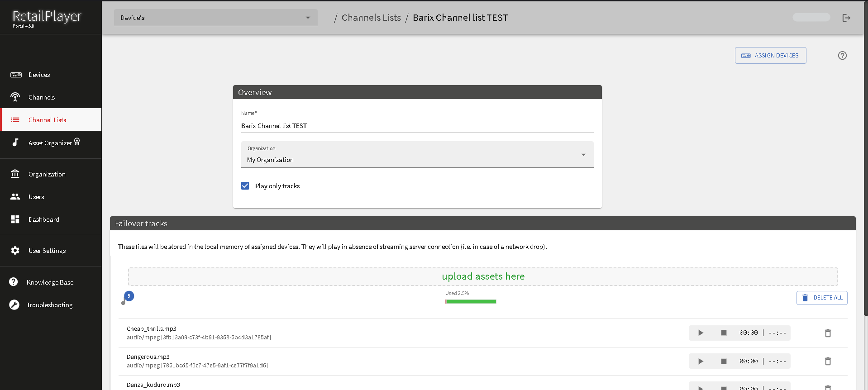
Task: Delete the Cheap_thrills.mp3 track via trash icon
Action: click(x=827, y=333)
